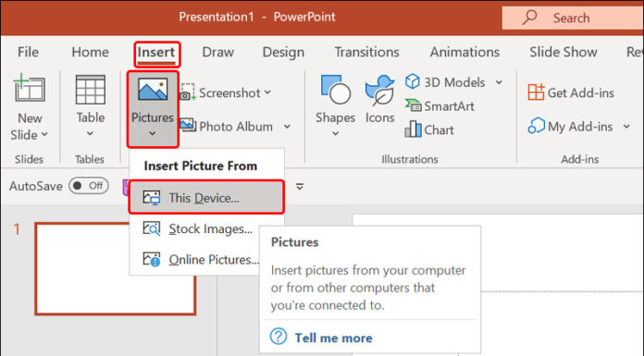Click the Photo Album icon

point(188,125)
